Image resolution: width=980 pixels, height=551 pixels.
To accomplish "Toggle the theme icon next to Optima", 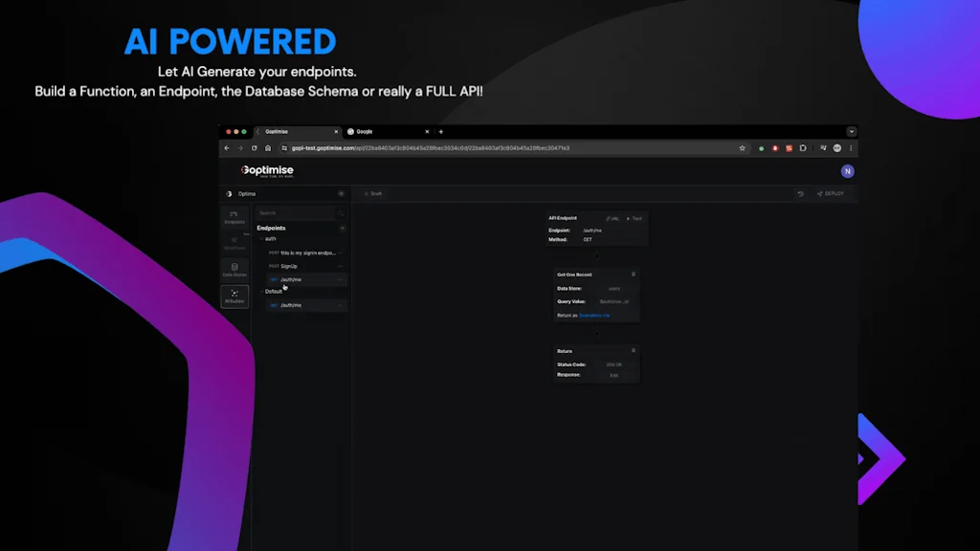I will (229, 194).
